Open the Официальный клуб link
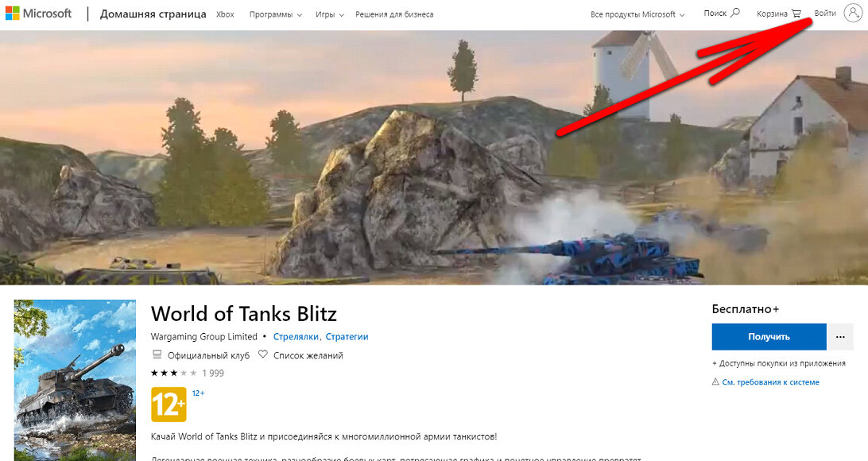The width and height of the screenshot is (868, 461). [x=209, y=355]
